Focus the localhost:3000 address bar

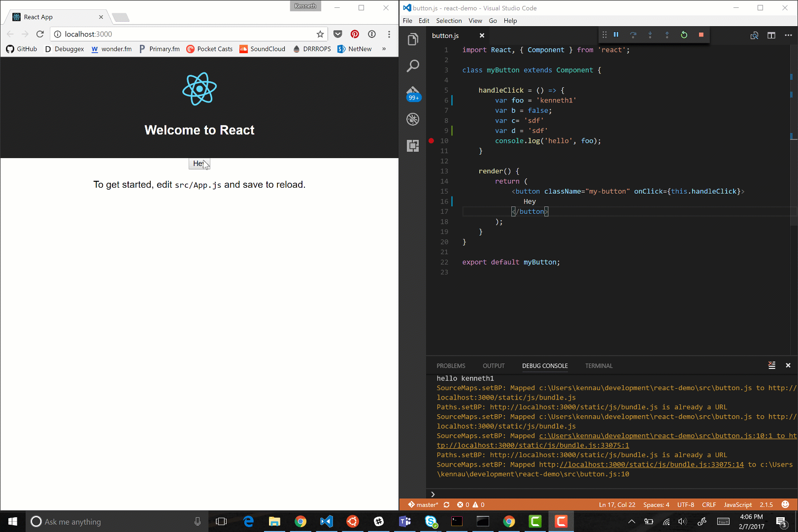187,34
